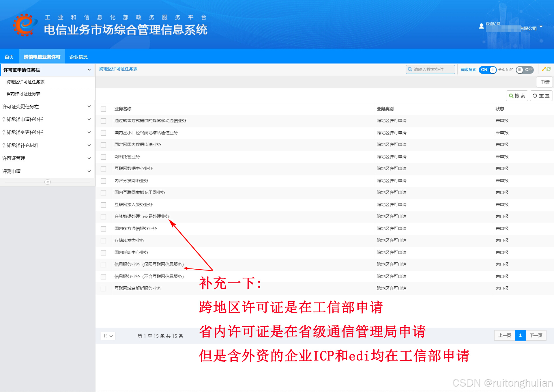This screenshot has width=554, height=392.
Task: Switch to the 企业信息 tab
Action: point(78,57)
